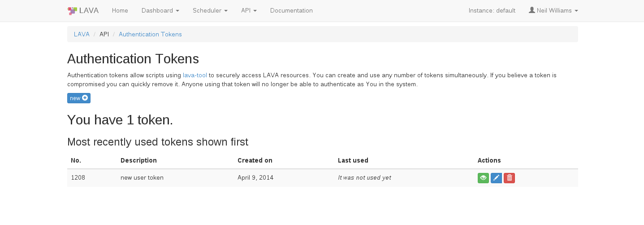Go to the Home page

(120, 10)
